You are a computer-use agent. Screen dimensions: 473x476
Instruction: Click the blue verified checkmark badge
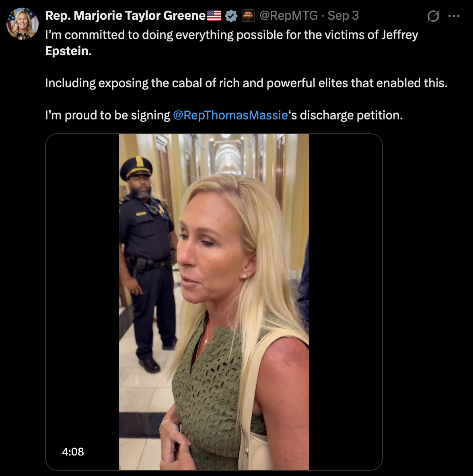click(x=231, y=16)
